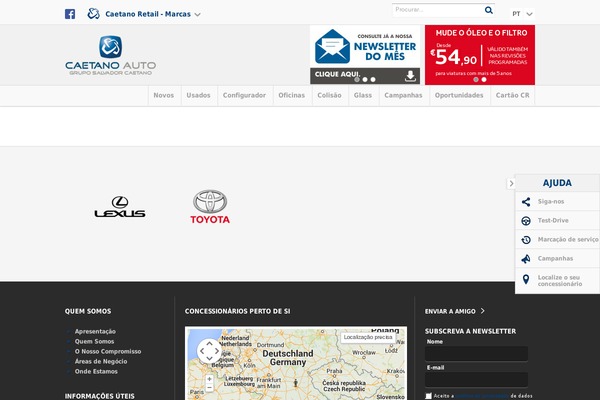Select the Toyota brand logo
Screen dimensions: 600x400
pos(210,206)
